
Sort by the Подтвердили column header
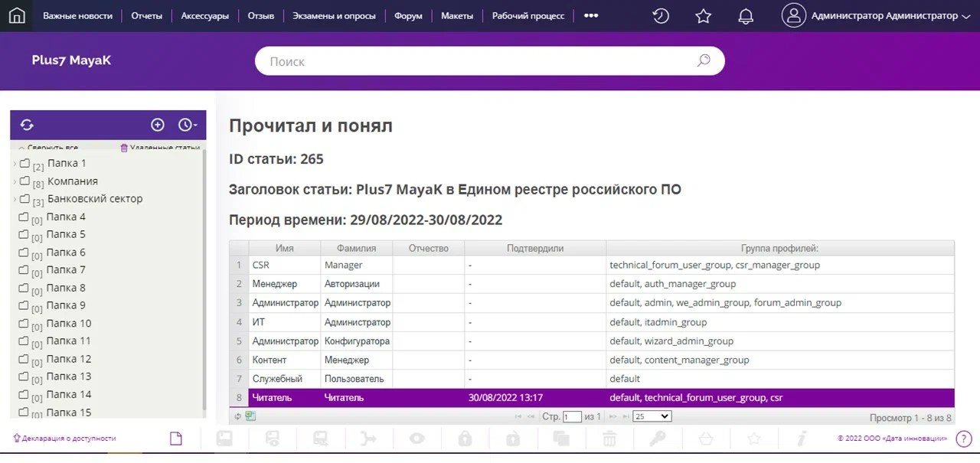point(535,248)
